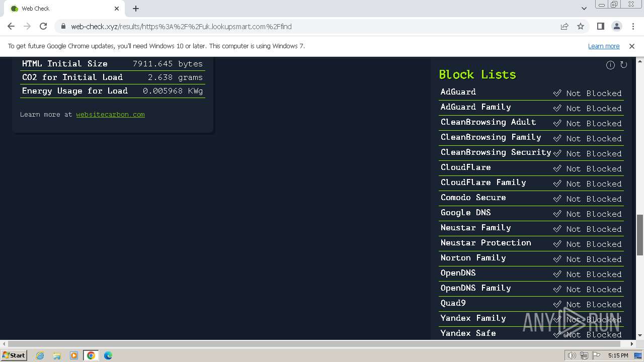Click the horizontal scrollbar left arrow
644x362 pixels.
coord(4,344)
